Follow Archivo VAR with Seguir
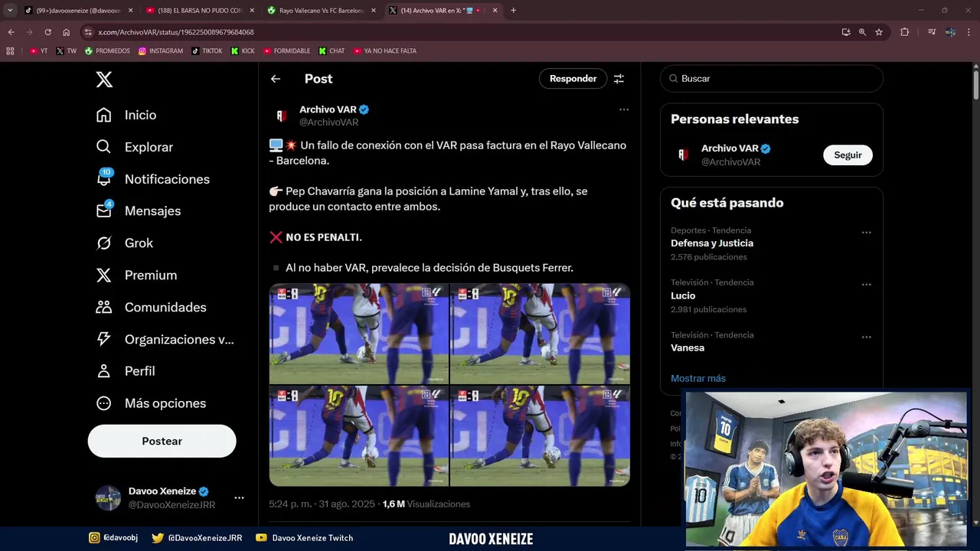The image size is (980, 551). click(x=848, y=155)
